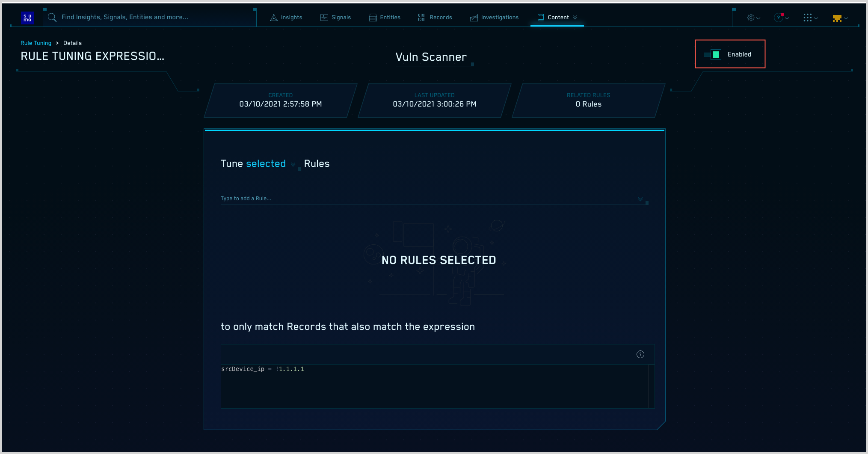Open the Signals section icon
868x454 pixels.
click(x=323, y=17)
